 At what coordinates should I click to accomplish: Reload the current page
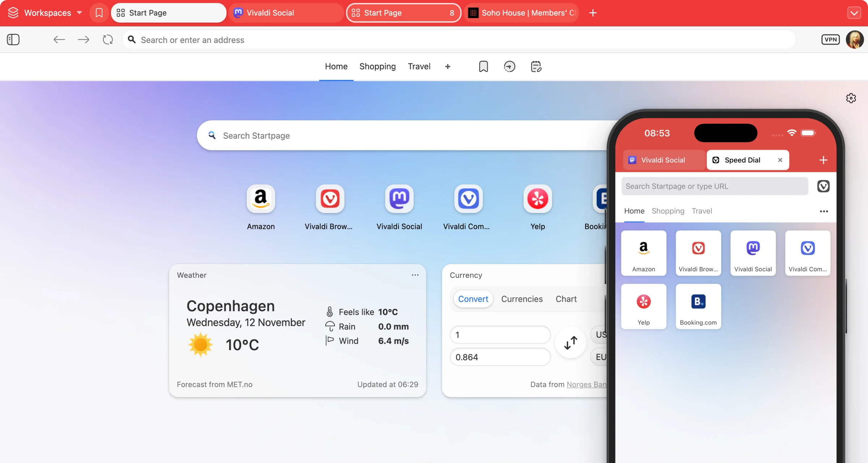coord(107,39)
